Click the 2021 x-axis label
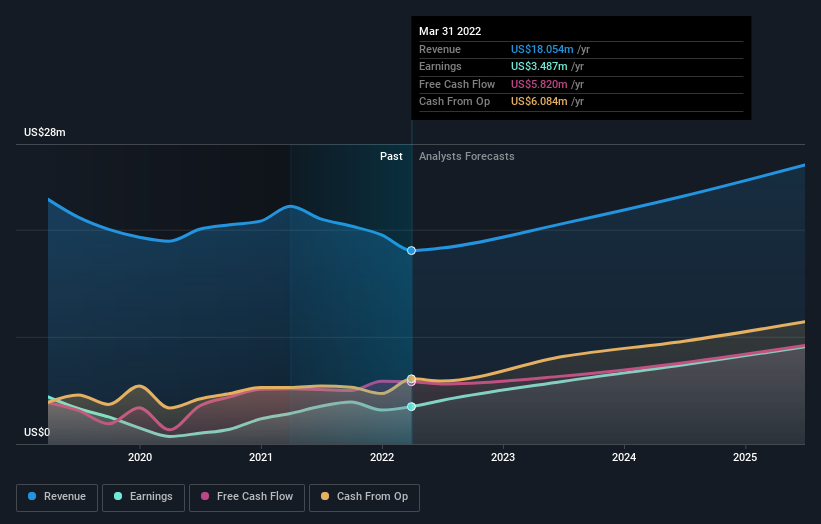821x524 pixels. tap(261, 457)
